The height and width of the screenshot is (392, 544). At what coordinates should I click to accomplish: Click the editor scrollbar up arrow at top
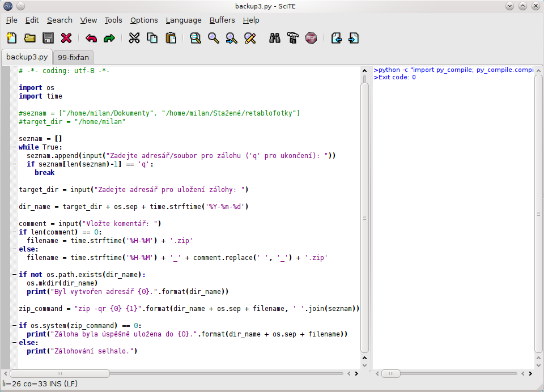[364, 71]
